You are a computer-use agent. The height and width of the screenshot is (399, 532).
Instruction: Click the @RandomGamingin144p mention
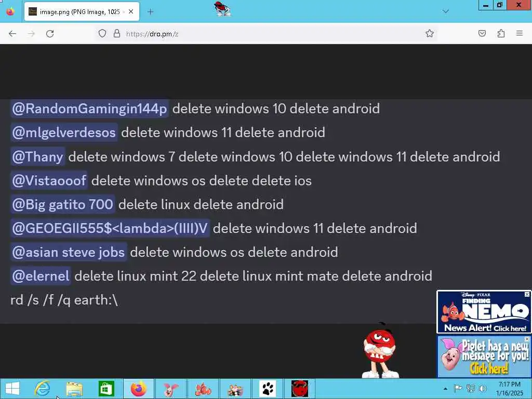tap(89, 109)
